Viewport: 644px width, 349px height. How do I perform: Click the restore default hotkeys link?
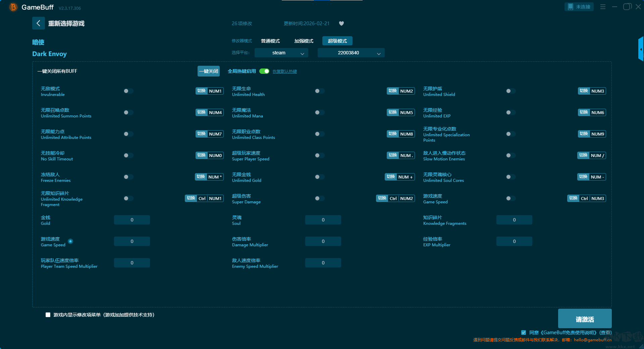[284, 71]
